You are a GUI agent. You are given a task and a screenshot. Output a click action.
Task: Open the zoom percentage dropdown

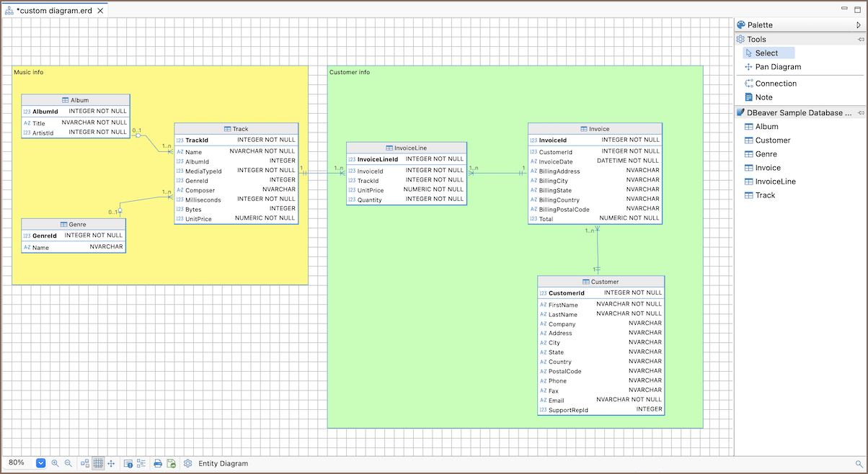(x=41, y=463)
